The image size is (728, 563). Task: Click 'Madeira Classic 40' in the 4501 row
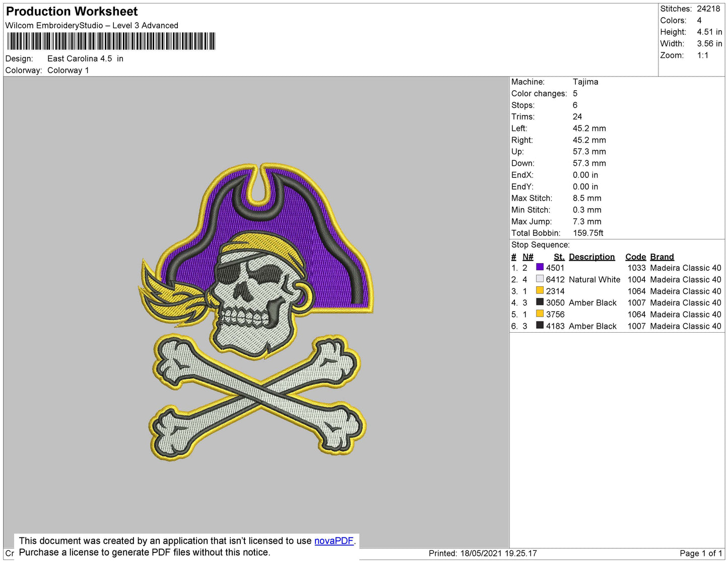pos(686,268)
